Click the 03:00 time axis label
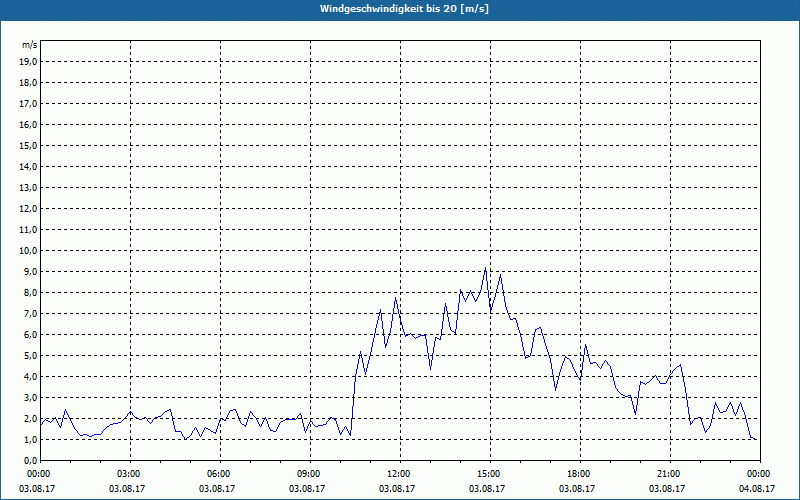This screenshot has width=800, height=500. coord(131,474)
